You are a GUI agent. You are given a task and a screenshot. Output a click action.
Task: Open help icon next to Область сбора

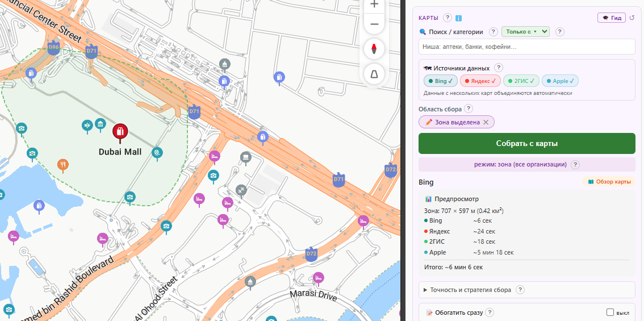pyautogui.click(x=468, y=109)
